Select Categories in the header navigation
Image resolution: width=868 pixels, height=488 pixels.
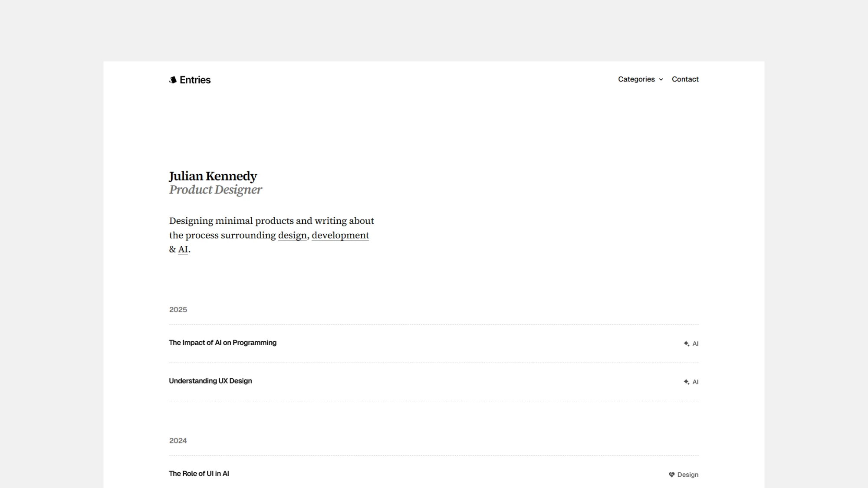[x=637, y=79]
